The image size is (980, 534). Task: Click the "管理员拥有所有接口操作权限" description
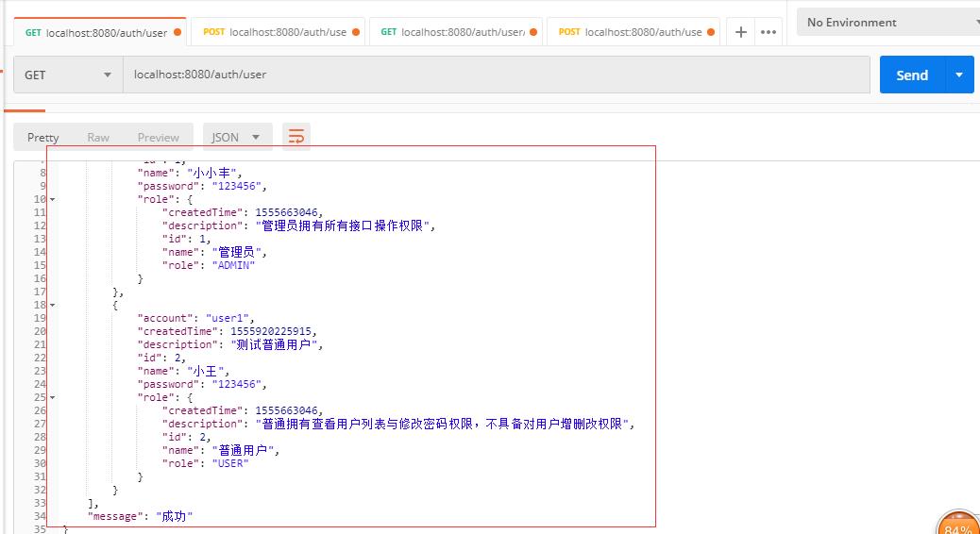[343, 225]
